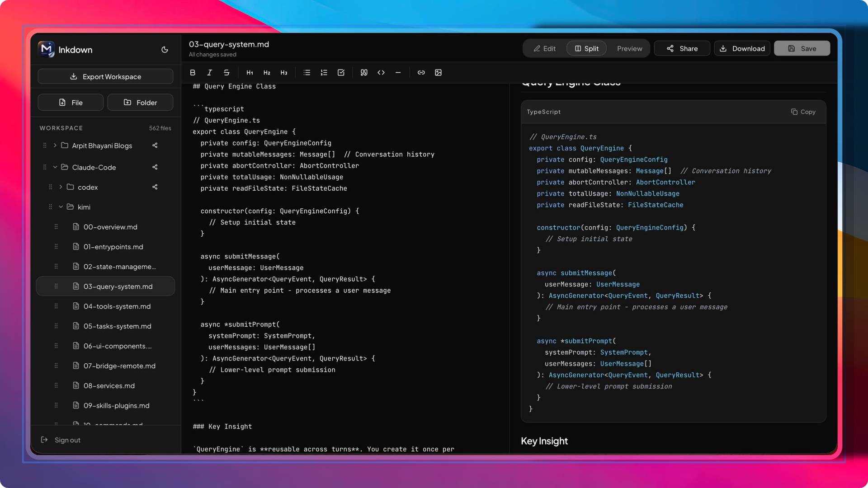Collapse the kimi folder
The image size is (868, 488).
tap(61, 207)
